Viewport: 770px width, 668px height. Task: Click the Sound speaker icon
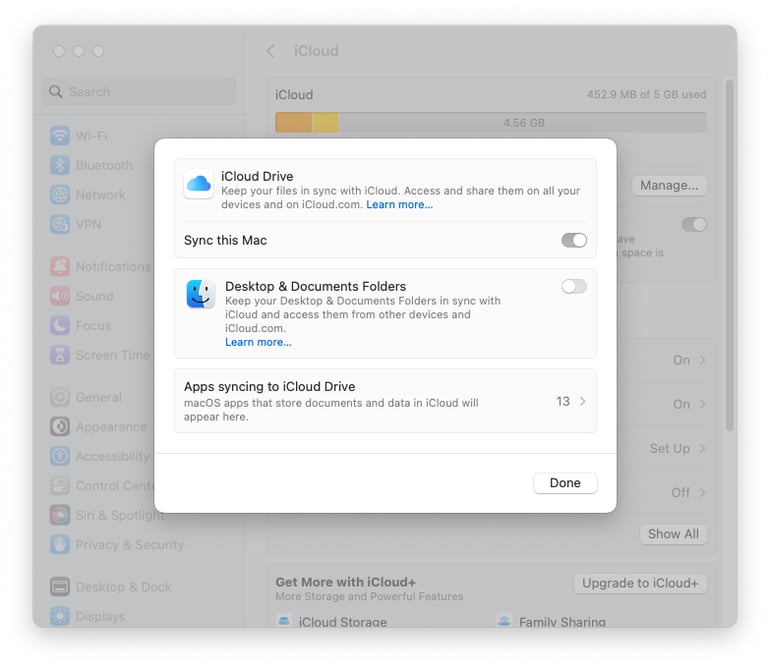coord(60,296)
